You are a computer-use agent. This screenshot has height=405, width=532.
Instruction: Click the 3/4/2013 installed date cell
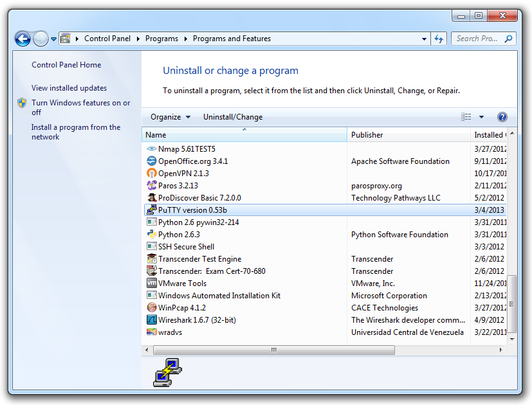pos(489,210)
